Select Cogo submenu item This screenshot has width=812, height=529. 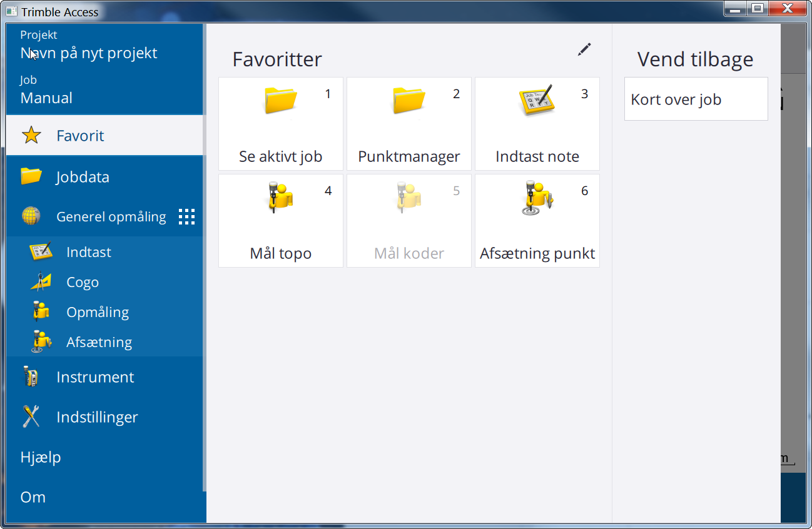(x=104, y=281)
